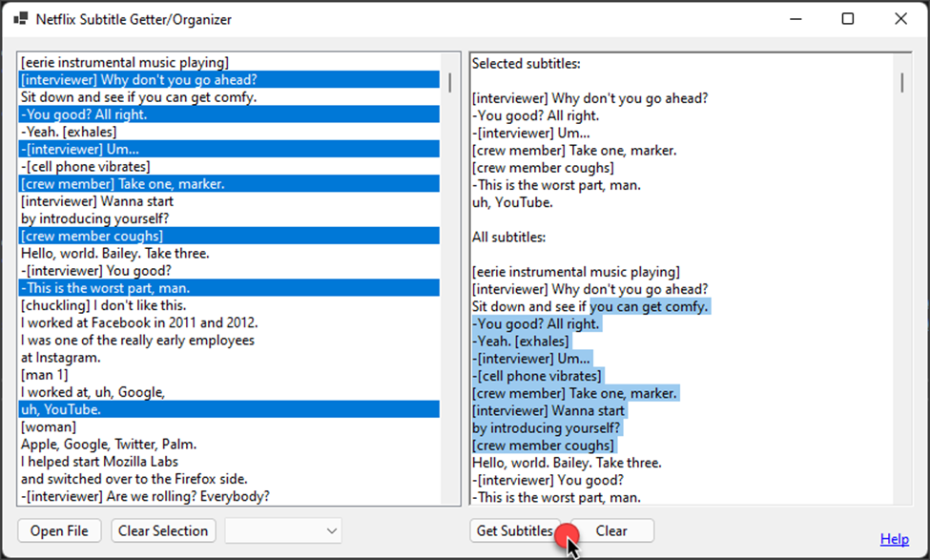Image resolution: width=930 pixels, height=560 pixels.
Task: Deselect '[crew member] Take one, marker.' list row
Action: [229, 184]
